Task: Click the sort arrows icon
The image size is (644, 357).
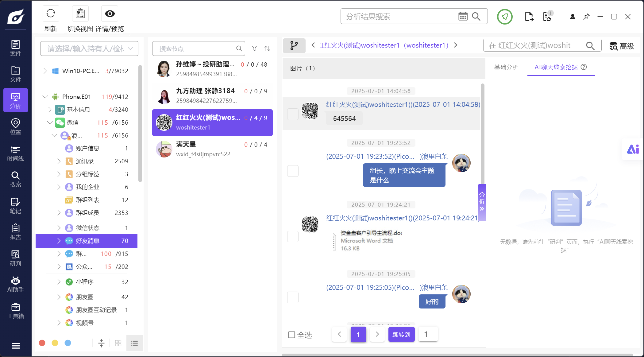Action: (267, 49)
